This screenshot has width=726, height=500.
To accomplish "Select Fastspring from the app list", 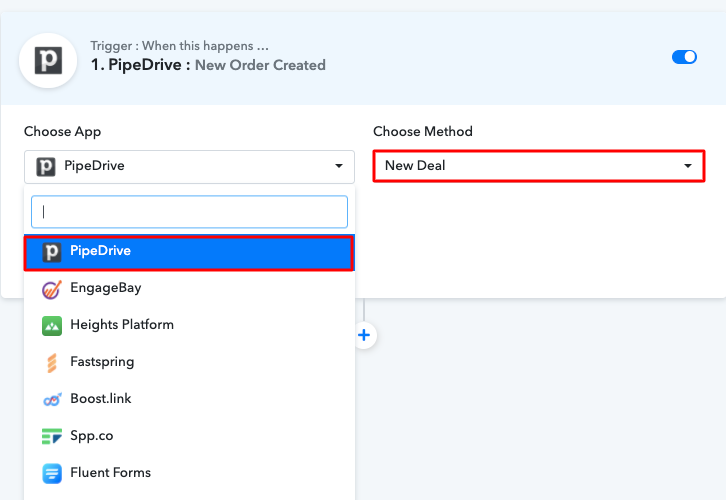I will tap(189, 362).
